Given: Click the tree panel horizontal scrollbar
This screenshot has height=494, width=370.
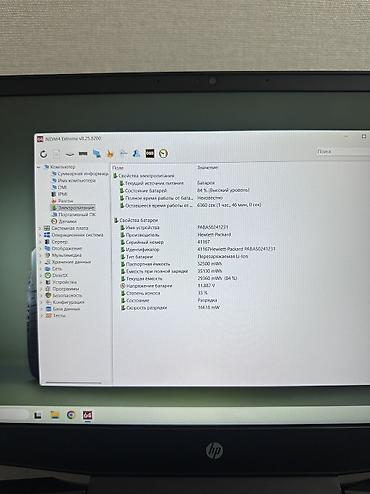Looking at the screenshot, I should point(73,383).
